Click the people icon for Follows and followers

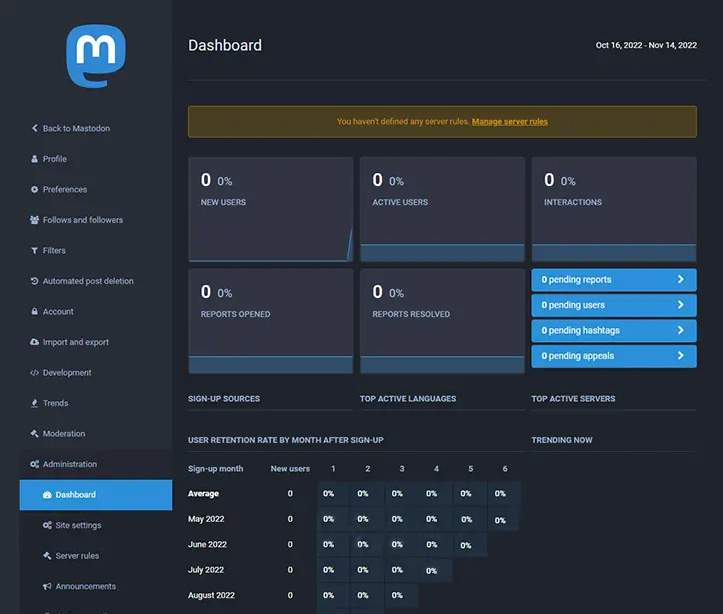(35, 220)
